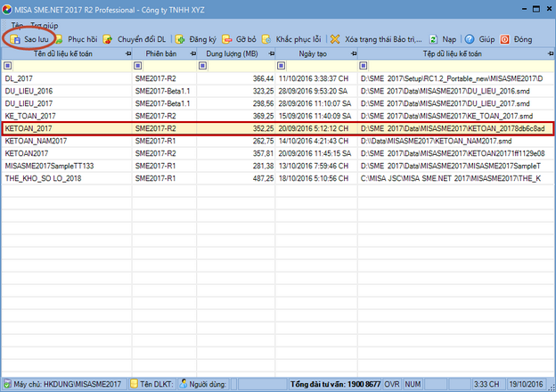556x392 pixels.
Task: Sort by Tên dữ liệu kế toán header
Action: (x=63, y=53)
